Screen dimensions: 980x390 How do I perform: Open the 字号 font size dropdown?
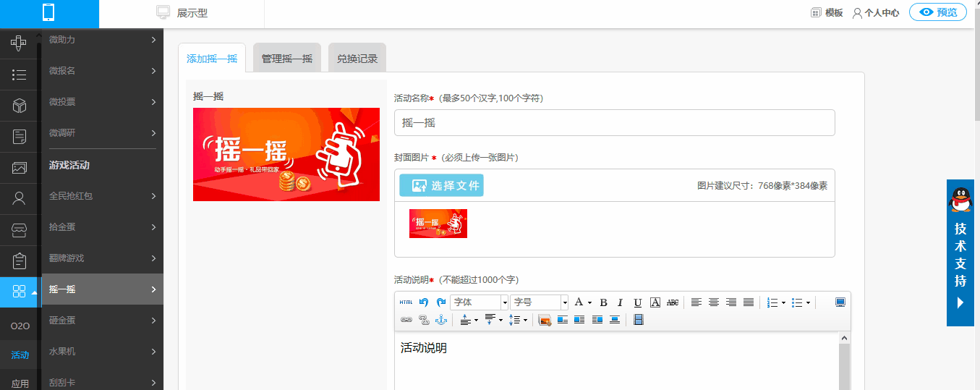tap(540, 302)
